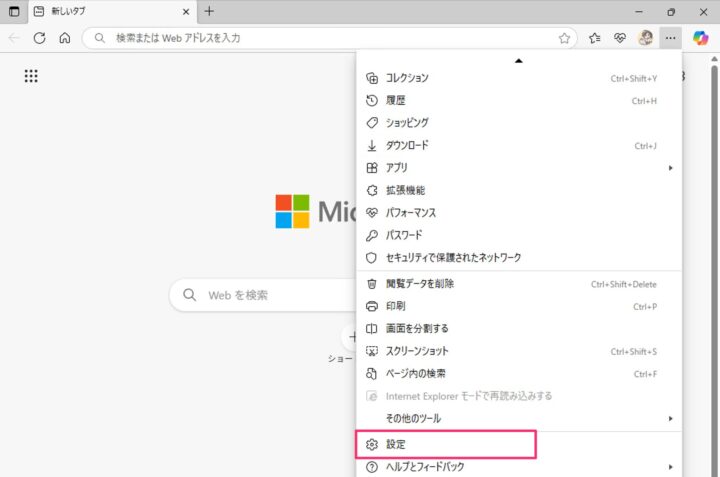Expand ヘルプとフィードバック submenu
This screenshot has width=720, height=477.
pos(519,467)
